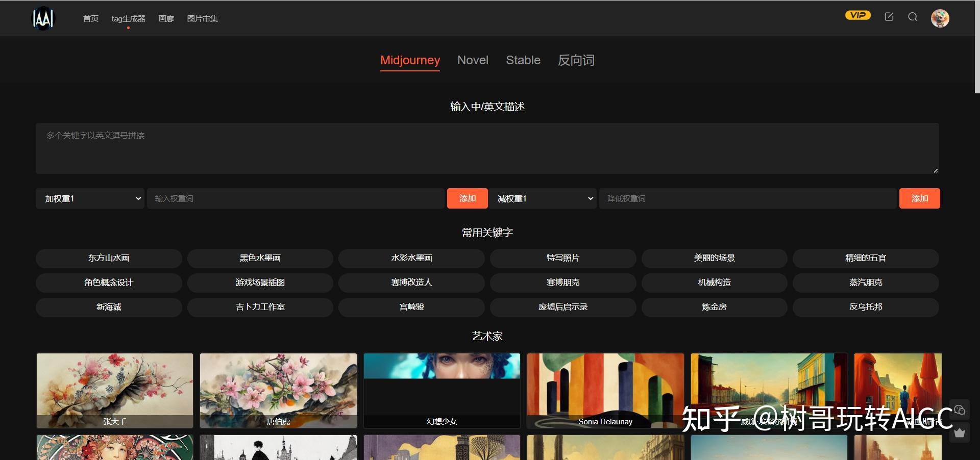Choose the 唐伯虎 artist thumbnail
This screenshot has height=460, width=980.
click(x=278, y=391)
